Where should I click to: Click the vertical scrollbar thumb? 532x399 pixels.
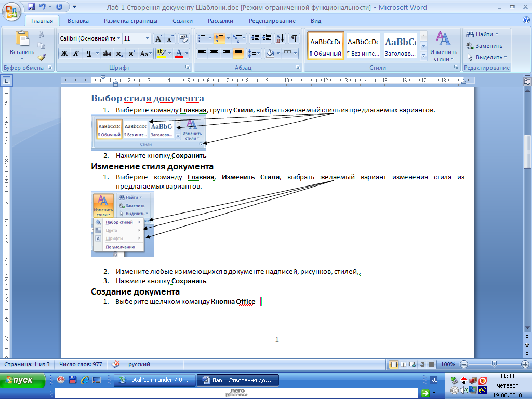pyautogui.click(x=527, y=152)
